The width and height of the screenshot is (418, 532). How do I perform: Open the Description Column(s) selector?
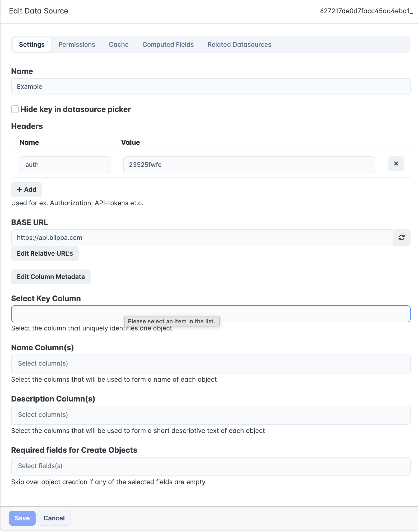click(211, 415)
